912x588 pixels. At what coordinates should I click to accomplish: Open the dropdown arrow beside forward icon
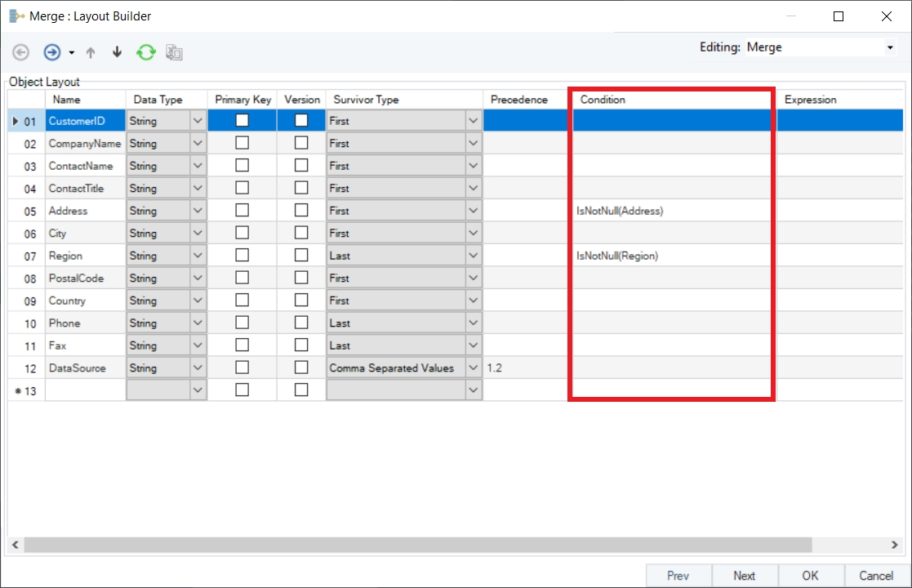click(72, 52)
